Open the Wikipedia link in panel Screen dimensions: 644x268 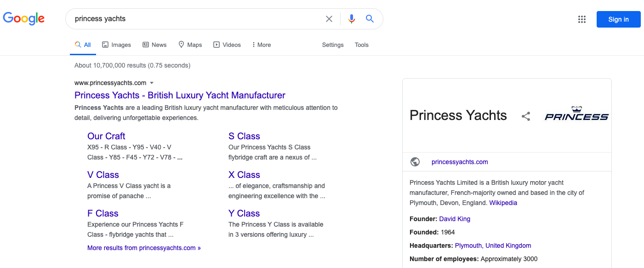503,203
